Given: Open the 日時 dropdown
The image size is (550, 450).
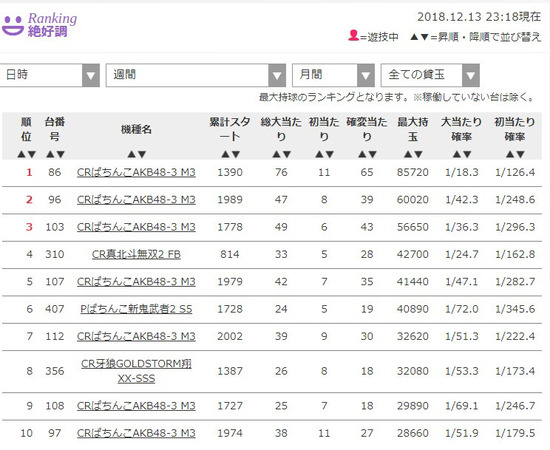Looking at the screenshot, I should pyautogui.click(x=49, y=75).
